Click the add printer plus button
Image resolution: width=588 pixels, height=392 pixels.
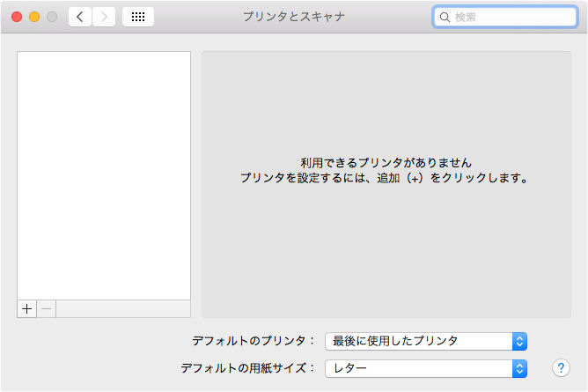coord(26,308)
